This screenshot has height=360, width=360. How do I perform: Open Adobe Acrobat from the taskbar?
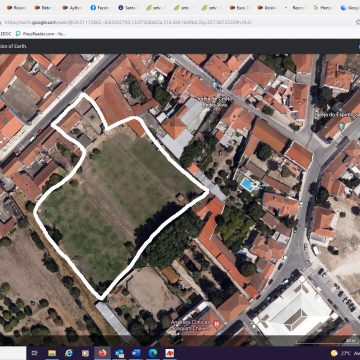pos(170,353)
